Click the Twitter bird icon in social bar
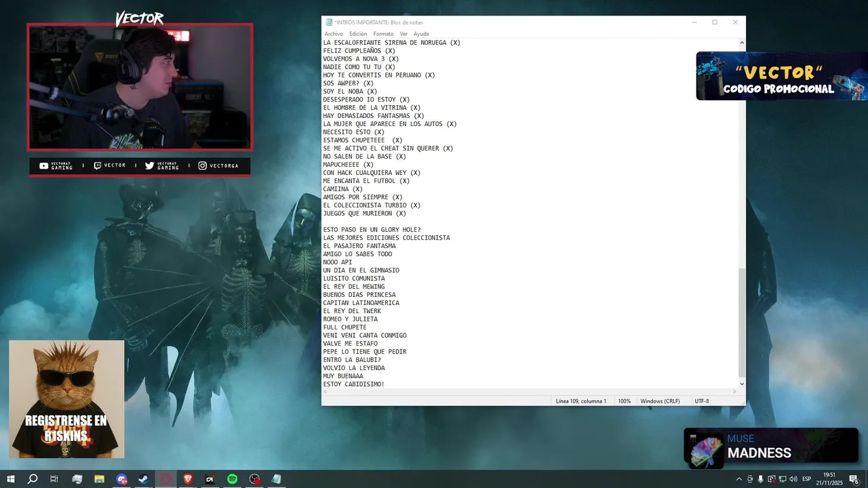 tap(150, 166)
